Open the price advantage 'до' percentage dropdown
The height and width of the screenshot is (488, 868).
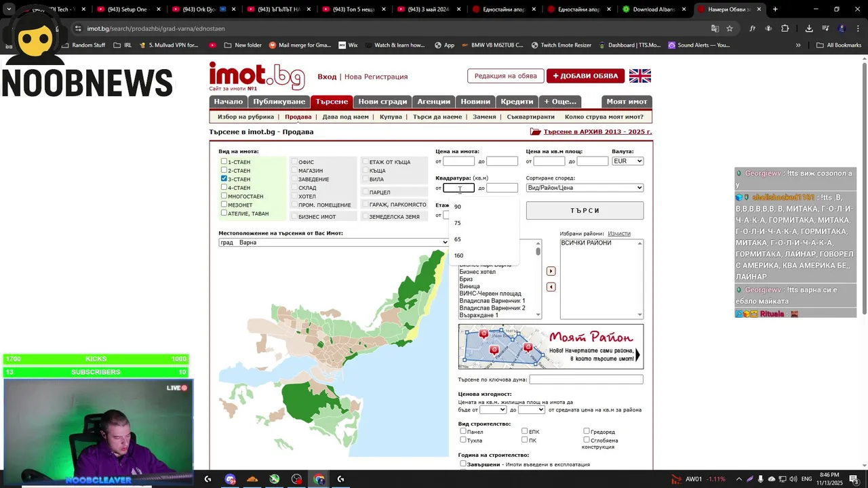pos(532,409)
